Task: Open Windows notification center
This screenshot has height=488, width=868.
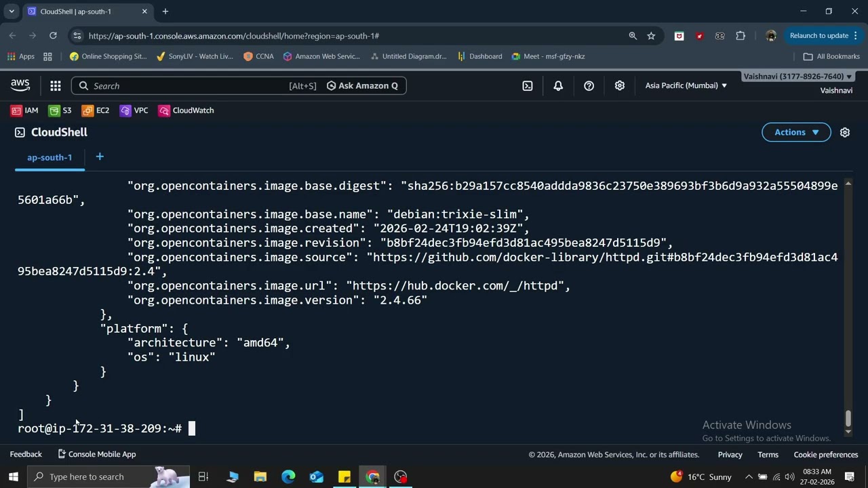Action: [x=850, y=476]
